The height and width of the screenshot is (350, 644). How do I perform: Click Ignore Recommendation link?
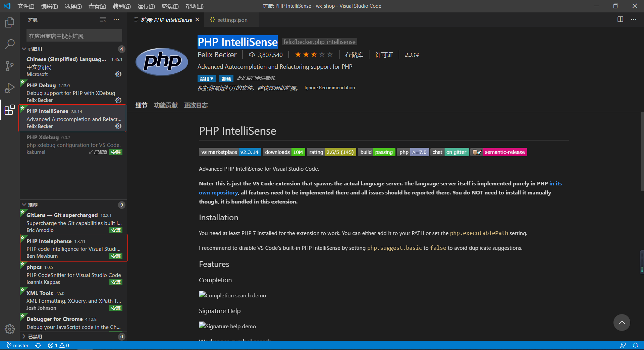click(329, 88)
